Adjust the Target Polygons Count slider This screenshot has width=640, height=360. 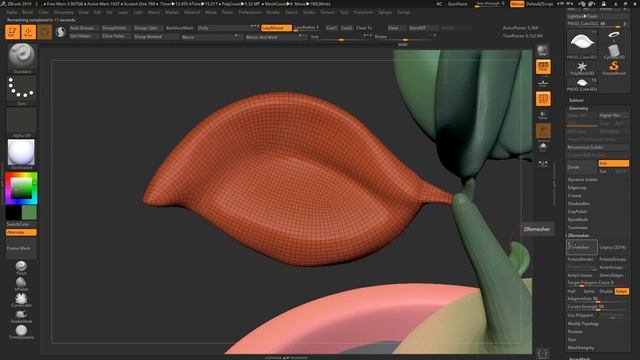tap(598, 283)
